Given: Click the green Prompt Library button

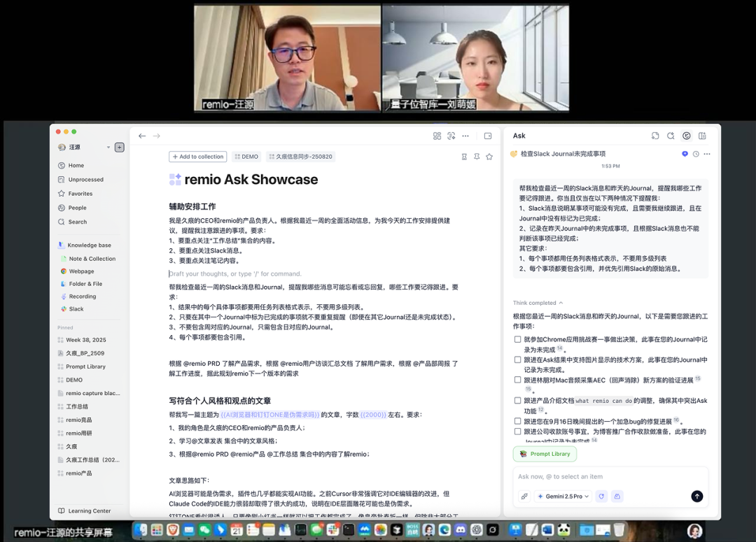Looking at the screenshot, I should (544, 454).
